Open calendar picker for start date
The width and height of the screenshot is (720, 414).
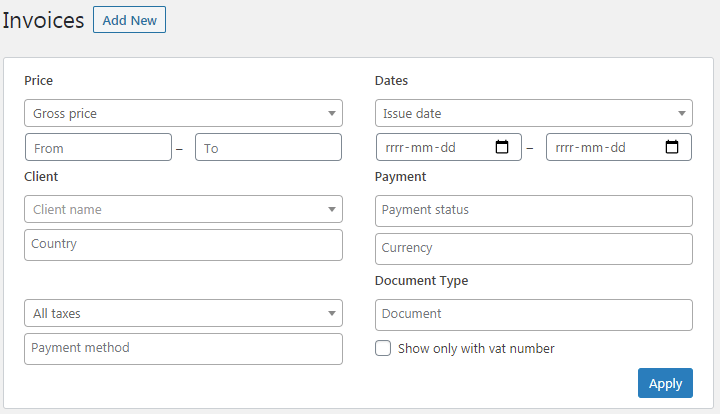pos(502,147)
